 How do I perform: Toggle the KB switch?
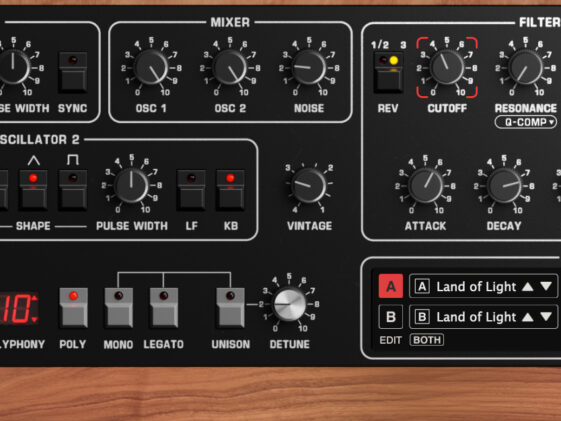pos(230,190)
